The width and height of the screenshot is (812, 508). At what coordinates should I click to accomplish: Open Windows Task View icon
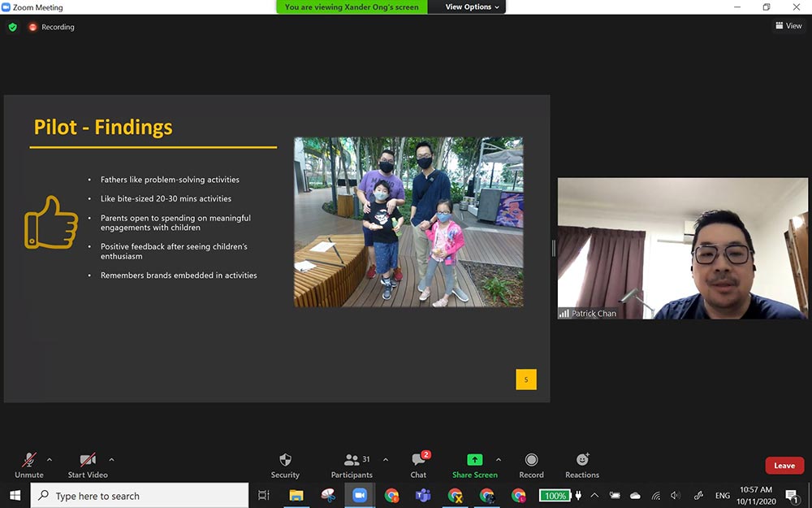coord(264,495)
